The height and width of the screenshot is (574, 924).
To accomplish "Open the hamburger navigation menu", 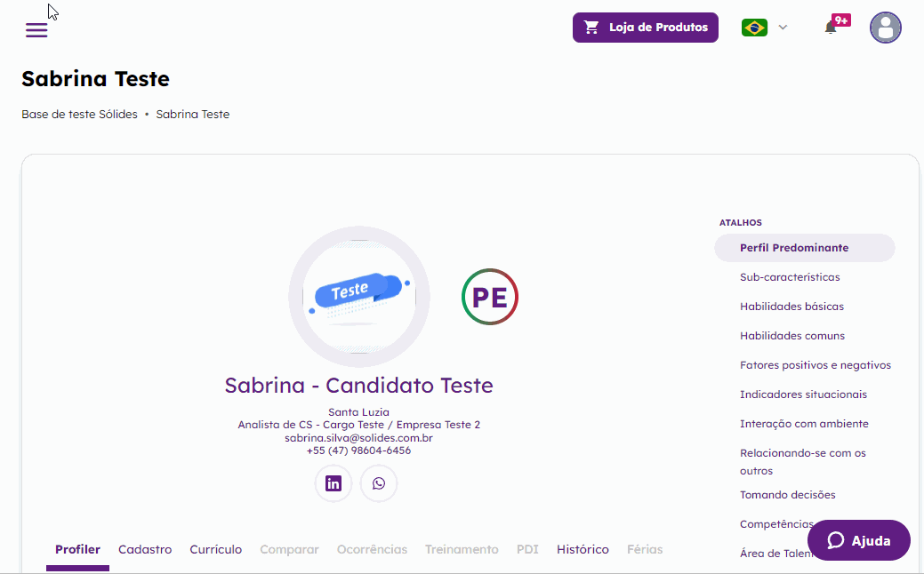I will (36, 30).
